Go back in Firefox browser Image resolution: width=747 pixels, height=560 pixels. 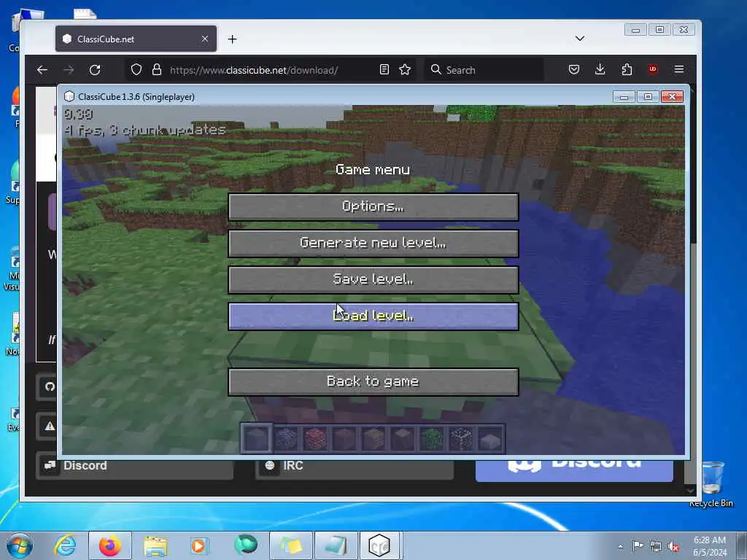coord(42,70)
